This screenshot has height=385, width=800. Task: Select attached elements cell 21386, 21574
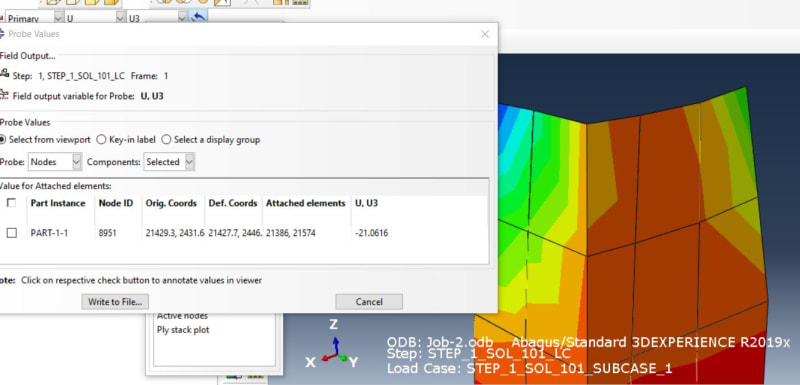click(x=290, y=233)
